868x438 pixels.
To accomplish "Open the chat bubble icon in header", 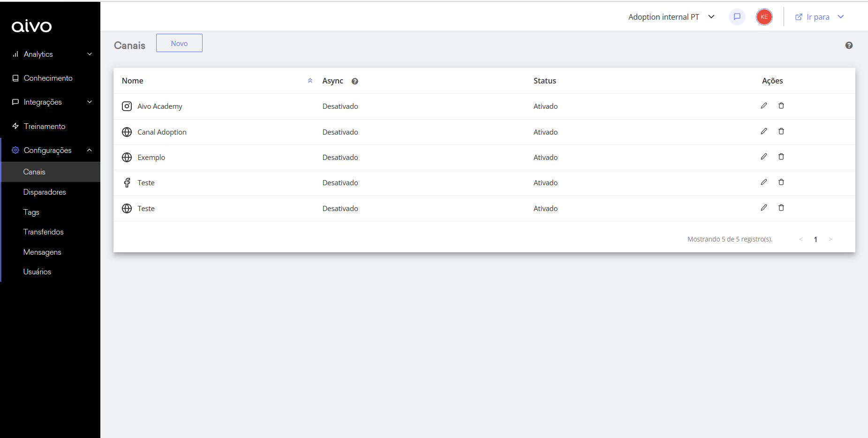I will click(x=737, y=17).
